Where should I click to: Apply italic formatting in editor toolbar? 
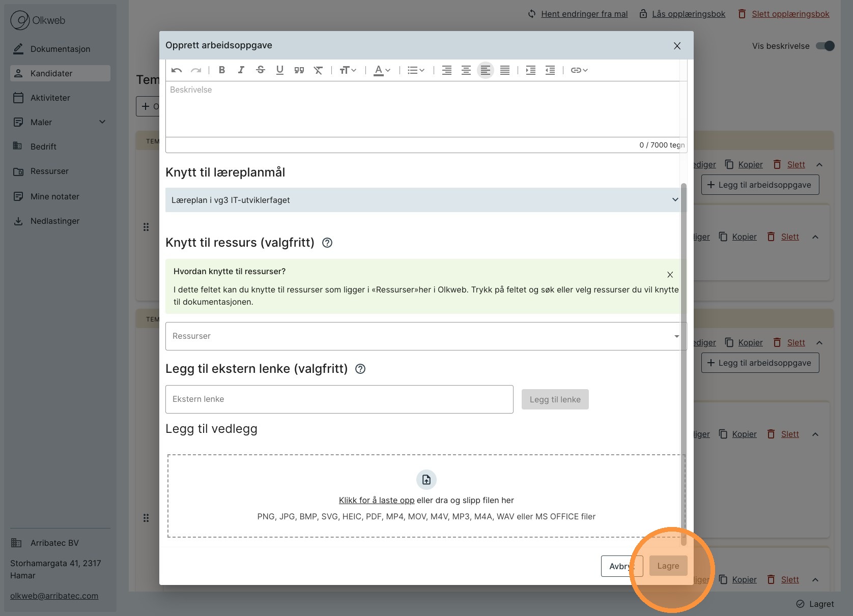tap(241, 70)
